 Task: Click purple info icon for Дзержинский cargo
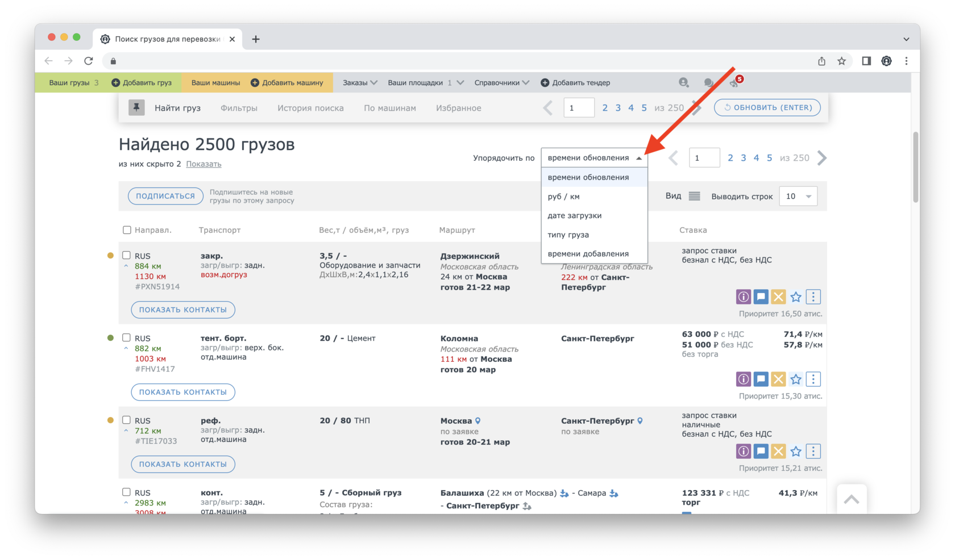pos(743,296)
